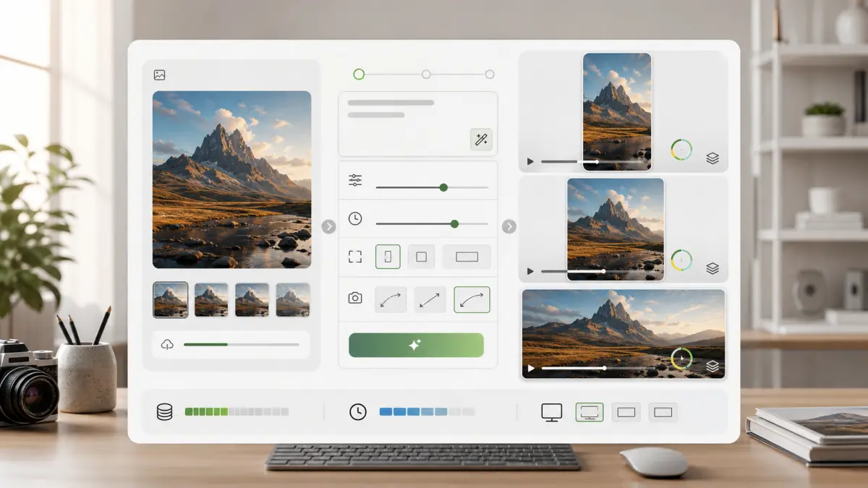The height and width of the screenshot is (488, 868).
Task: Play the portrait video result
Action: pyautogui.click(x=530, y=161)
